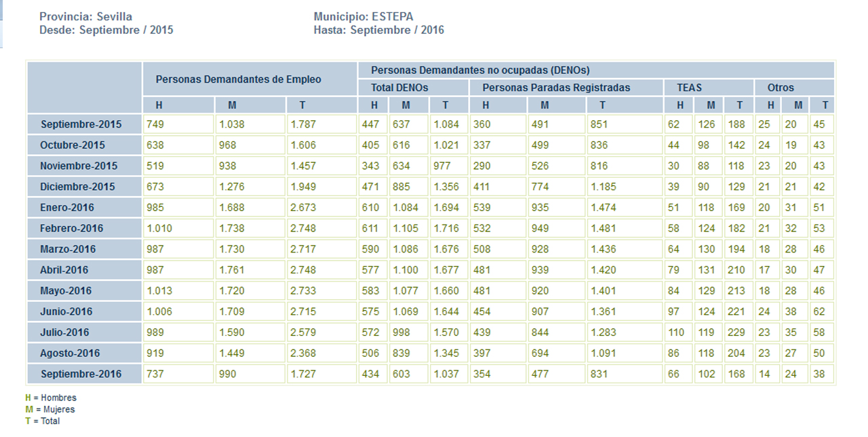Click the Personas Demandantes de Empleo header
Viewport: 868px width, 437px height.
239,79
